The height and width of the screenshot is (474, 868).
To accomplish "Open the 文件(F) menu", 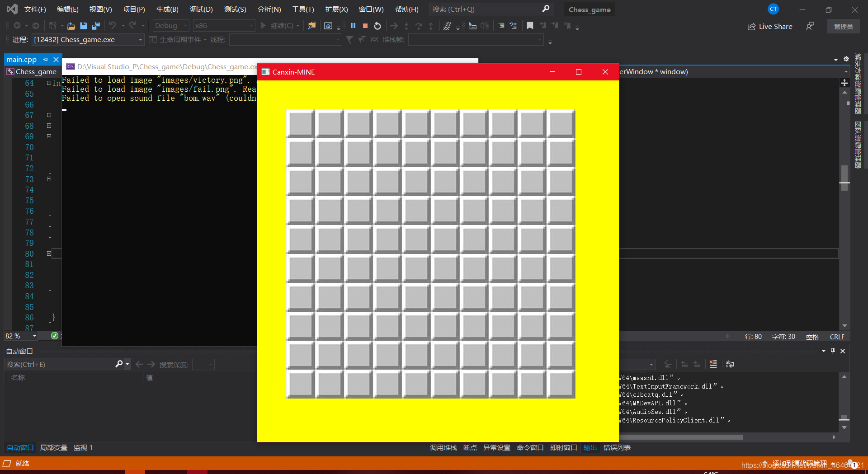I will 35,9.
